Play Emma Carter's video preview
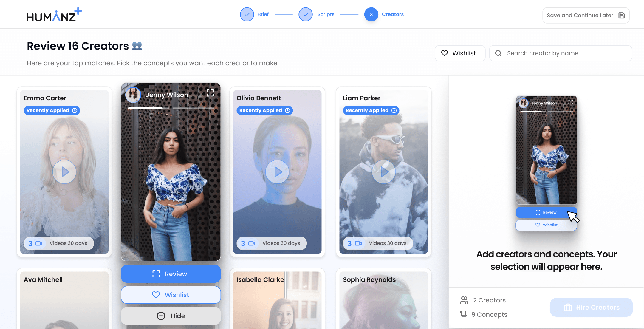The width and height of the screenshot is (644, 329). 64,172
